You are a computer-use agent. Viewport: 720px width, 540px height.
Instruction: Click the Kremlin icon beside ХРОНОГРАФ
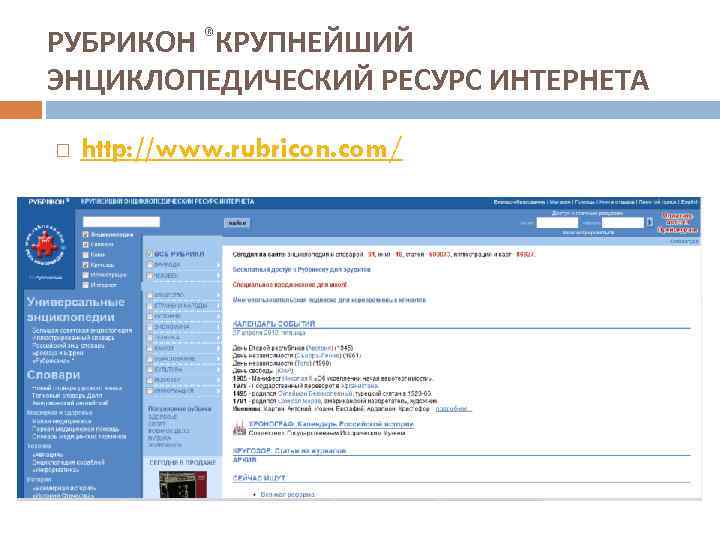tap(239, 428)
